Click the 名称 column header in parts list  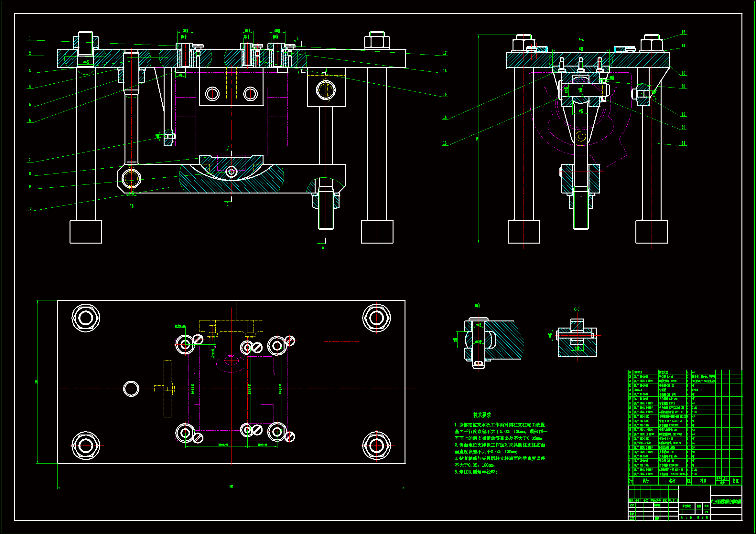[672, 481]
